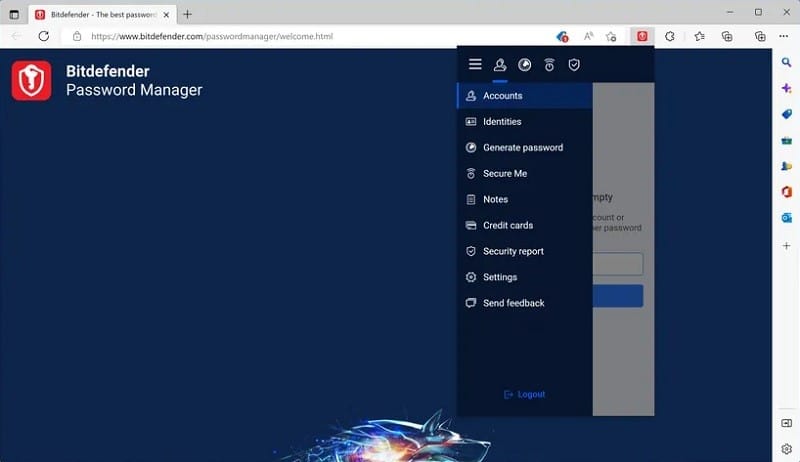
Task: Open password generator icon in popup header
Action: pos(524,65)
